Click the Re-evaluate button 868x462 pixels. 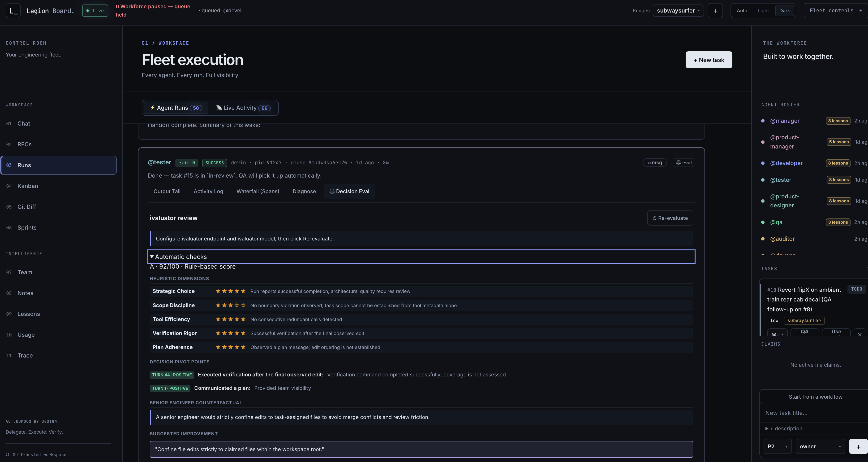(x=670, y=218)
